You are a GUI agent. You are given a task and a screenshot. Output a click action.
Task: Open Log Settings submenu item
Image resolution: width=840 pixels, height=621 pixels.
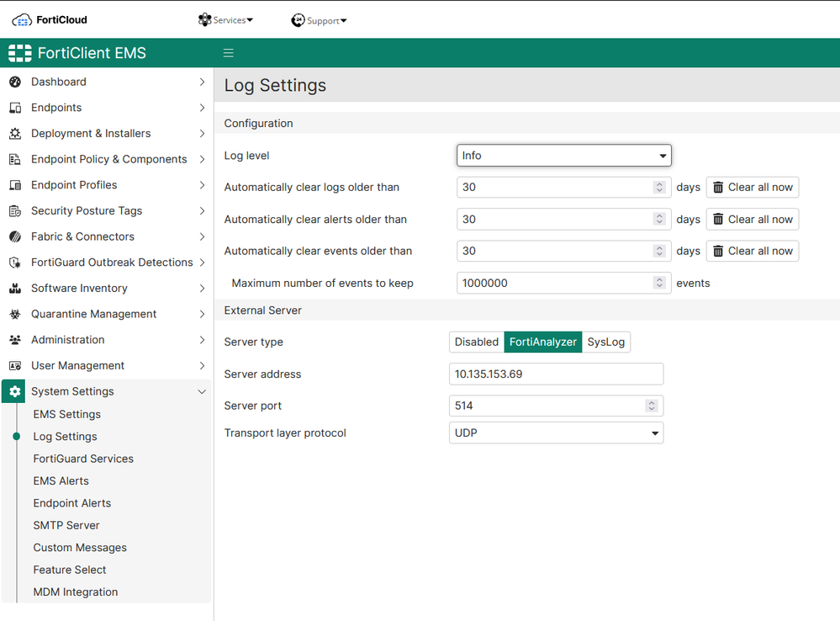tap(65, 437)
